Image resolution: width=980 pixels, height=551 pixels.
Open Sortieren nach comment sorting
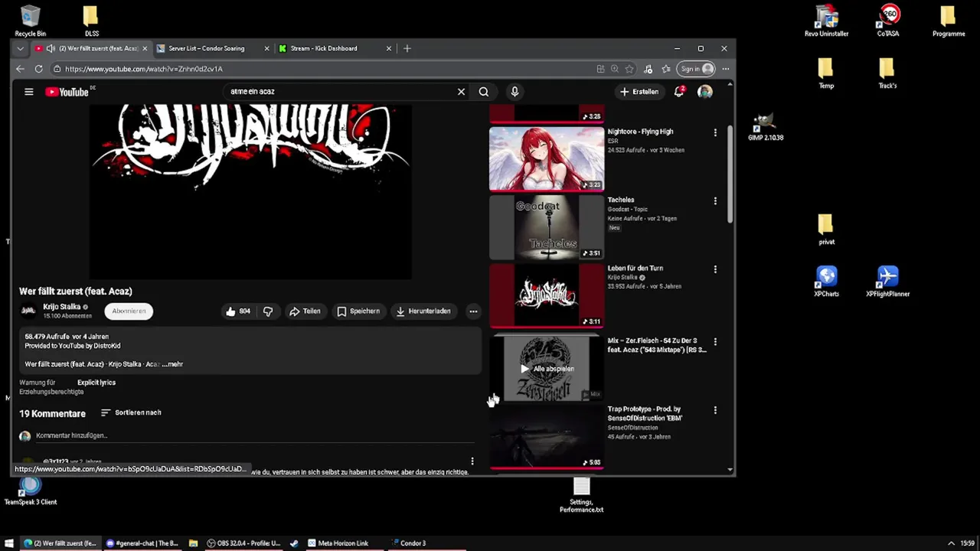click(x=131, y=413)
